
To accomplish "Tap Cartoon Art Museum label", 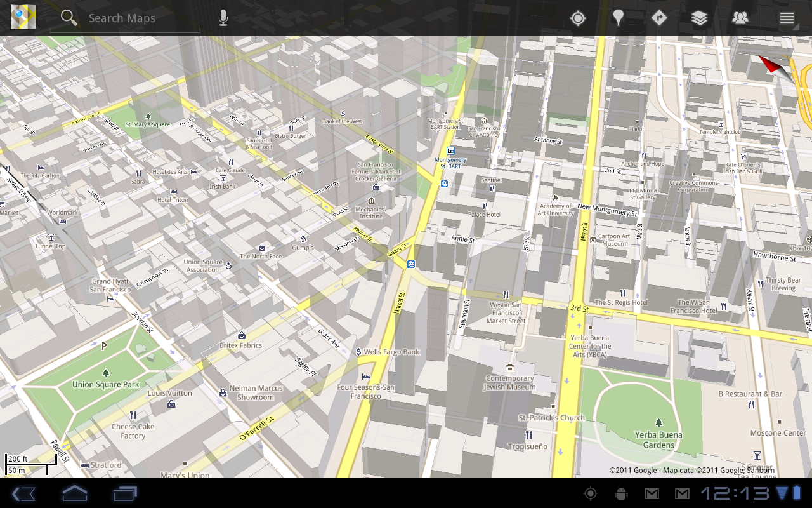I will pyautogui.click(x=614, y=240).
